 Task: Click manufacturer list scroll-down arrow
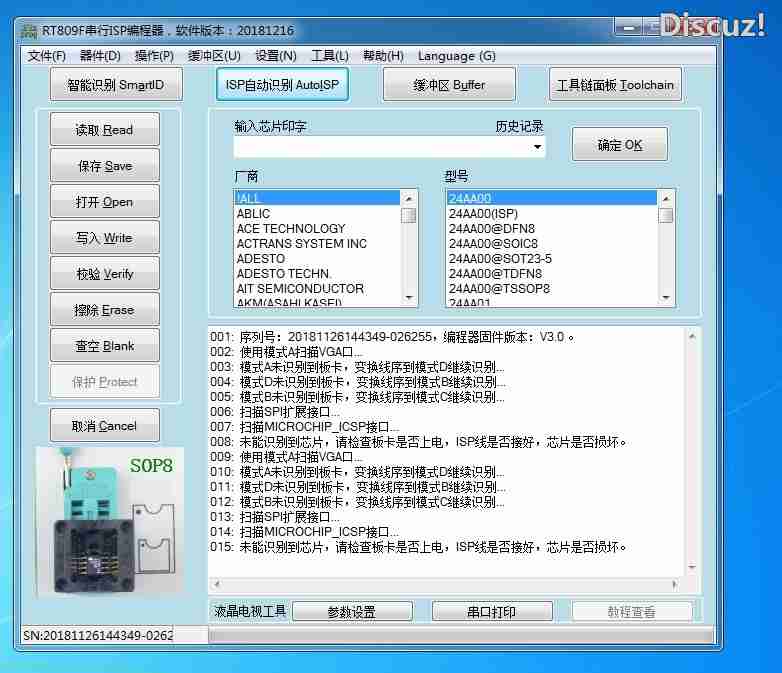tap(409, 297)
